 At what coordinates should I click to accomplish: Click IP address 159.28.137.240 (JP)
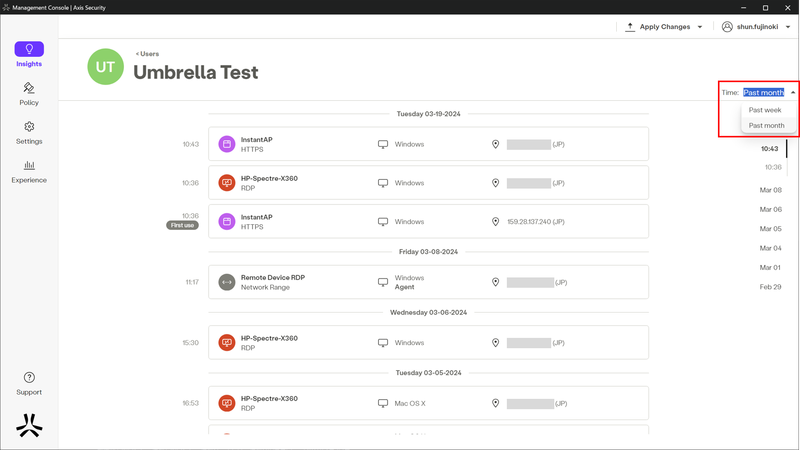pyautogui.click(x=536, y=221)
